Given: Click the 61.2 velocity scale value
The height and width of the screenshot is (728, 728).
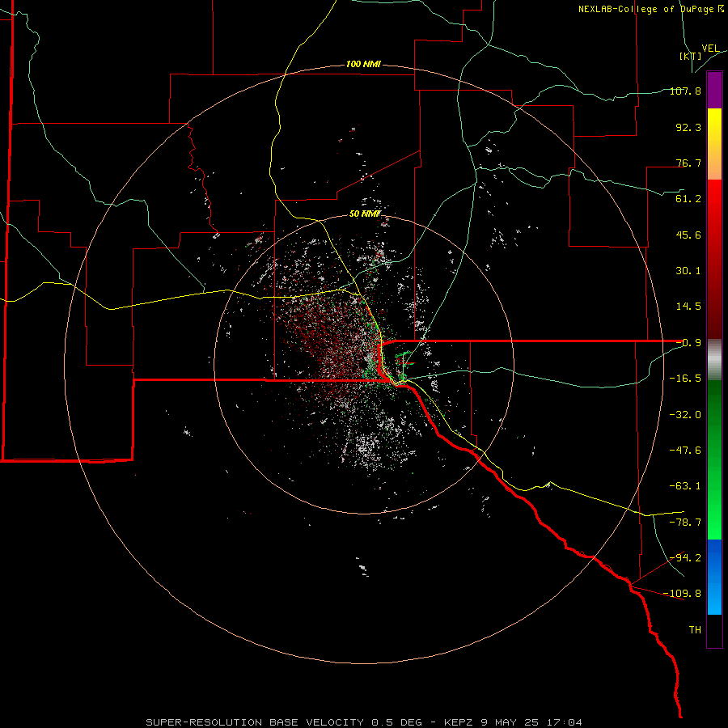Looking at the screenshot, I should click(688, 199).
